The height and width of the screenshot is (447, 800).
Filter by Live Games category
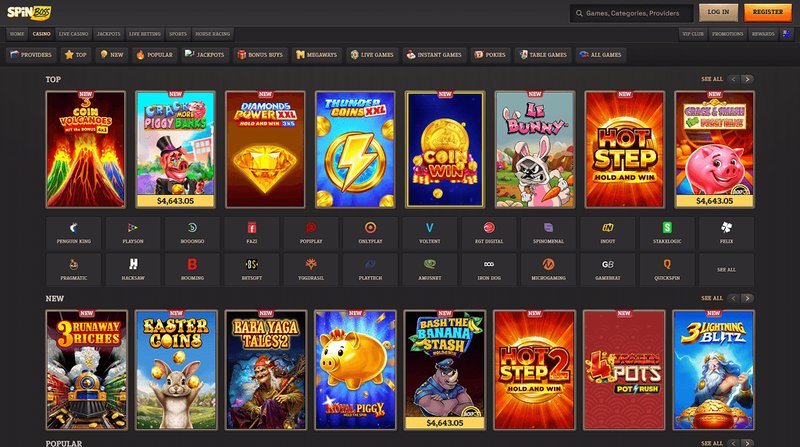[372, 55]
